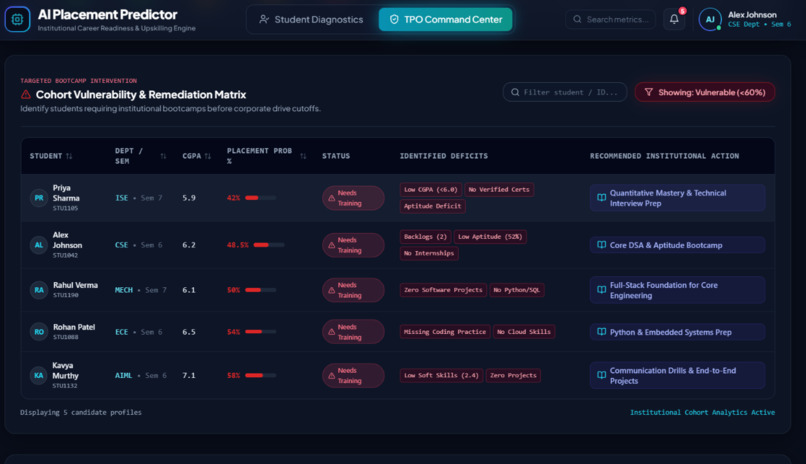Click the KA avatar for Kavya Murthy
The width and height of the screenshot is (806, 464).
pos(39,376)
